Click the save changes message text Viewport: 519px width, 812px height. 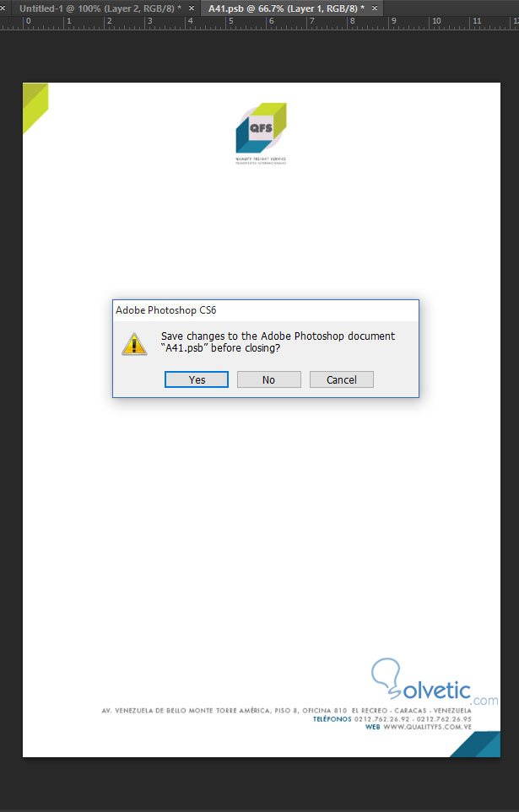(x=278, y=341)
